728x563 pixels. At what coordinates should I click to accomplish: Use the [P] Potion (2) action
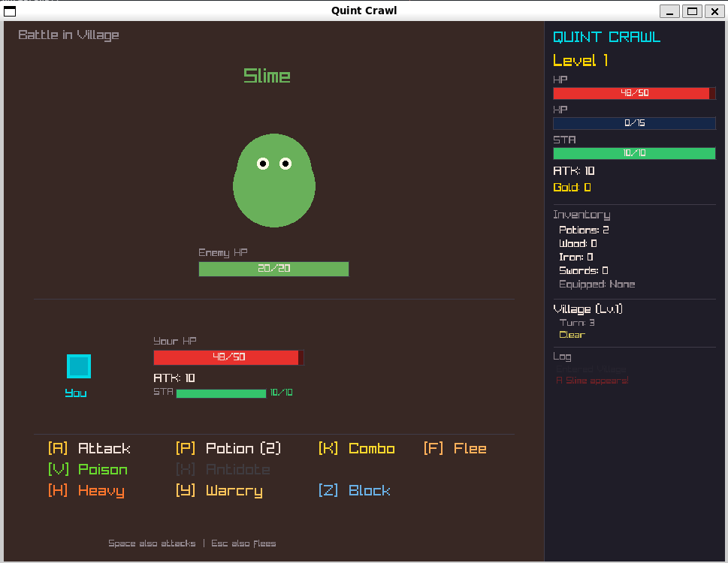pyautogui.click(x=228, y=448)
